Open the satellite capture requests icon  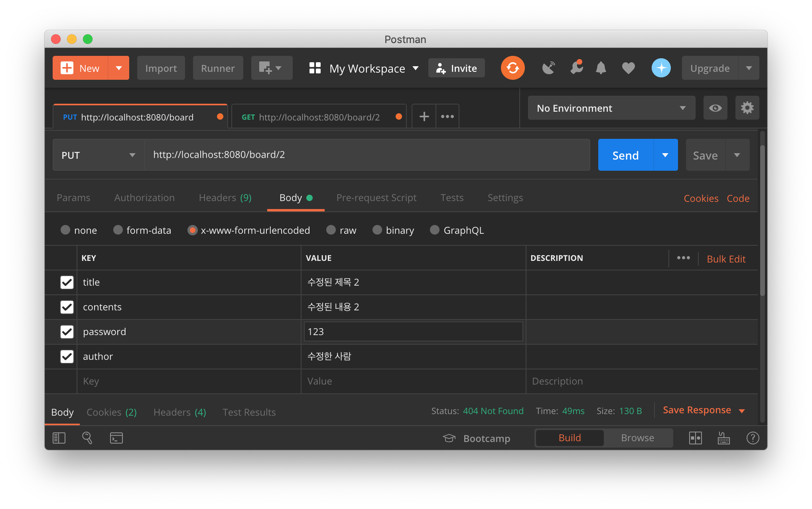pyautogui.click(x=549, y=68)
